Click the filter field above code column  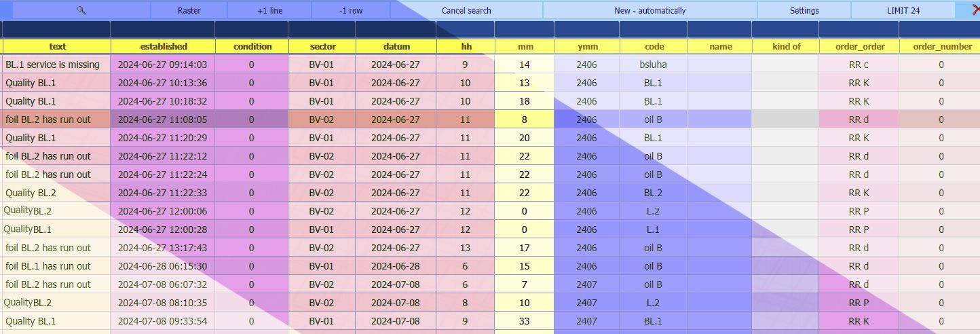pyautogui.click(x=654, y=29)
